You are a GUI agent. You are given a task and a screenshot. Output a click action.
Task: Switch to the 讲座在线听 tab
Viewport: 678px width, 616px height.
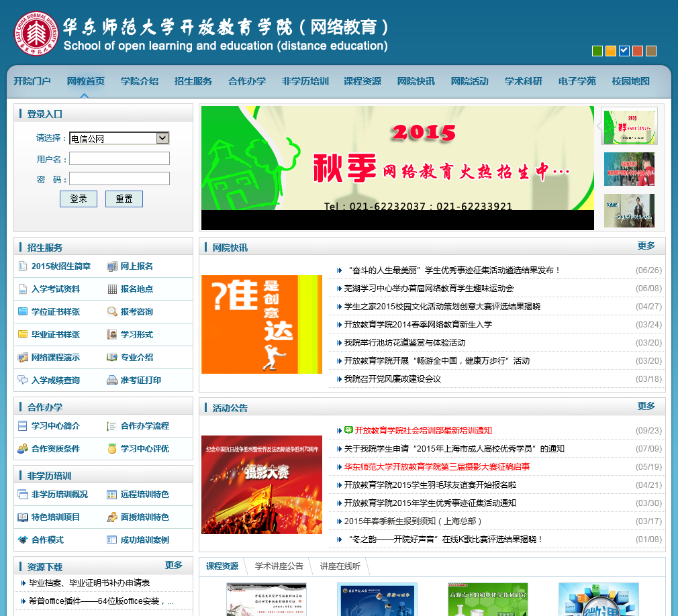[x=340, y=566]
